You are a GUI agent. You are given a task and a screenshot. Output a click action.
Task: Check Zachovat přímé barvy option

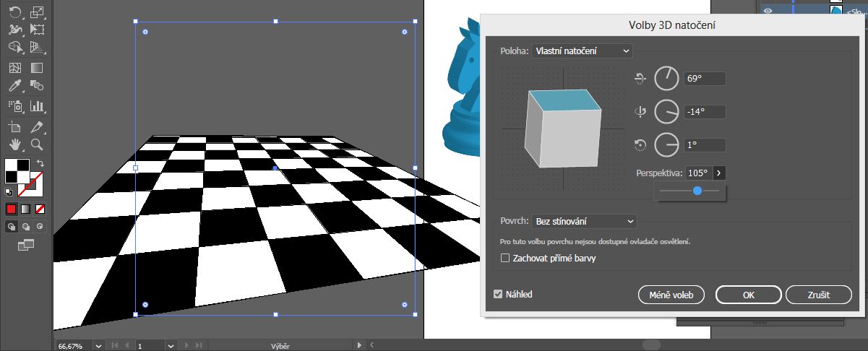coord(505,258)
